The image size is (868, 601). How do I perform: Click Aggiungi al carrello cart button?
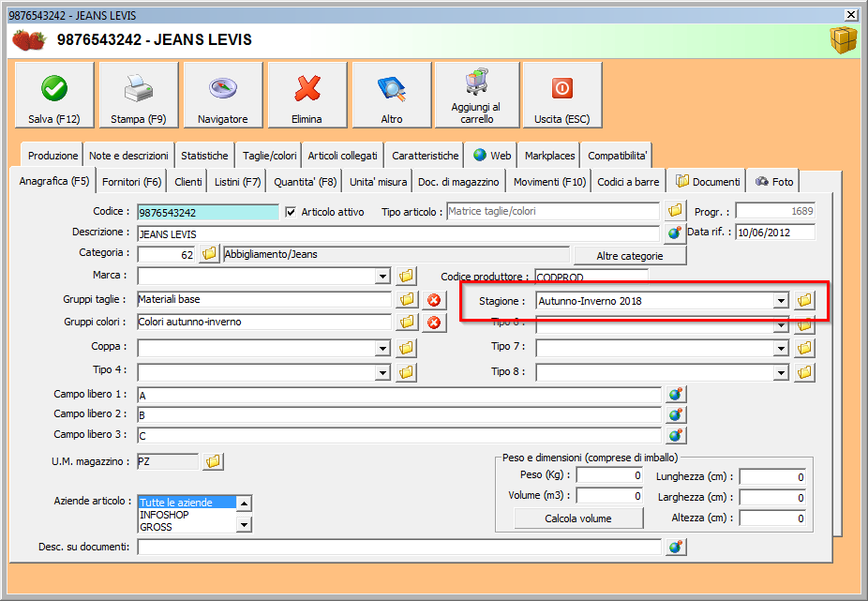[476, 96]
